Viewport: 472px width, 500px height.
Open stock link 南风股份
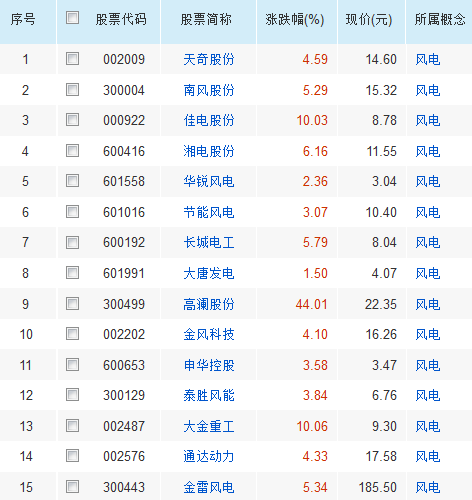[x=209, y=90]
